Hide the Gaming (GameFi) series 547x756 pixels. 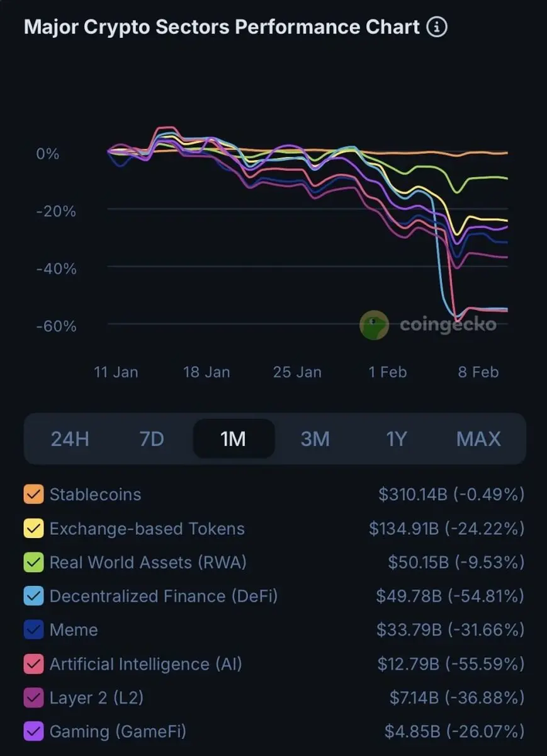click(x=33, y=732)
